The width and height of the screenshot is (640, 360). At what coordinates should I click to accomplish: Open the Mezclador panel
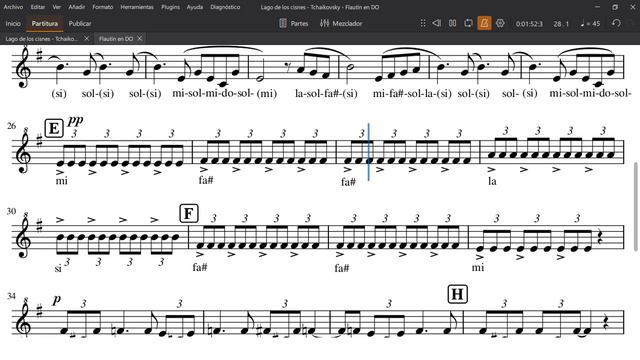341,24
